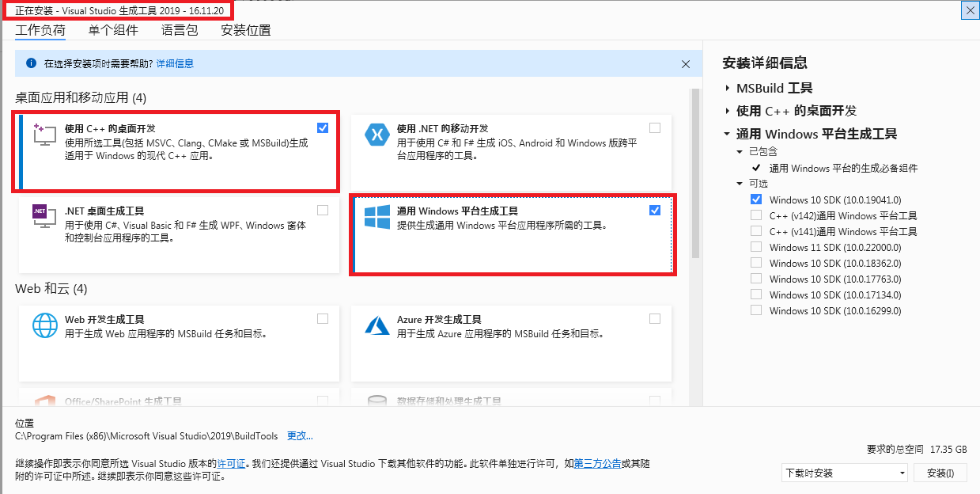The height and width of the screenshot is (494, 980).
Task: Dismiss the help banner with its X
Action: tap(686, 64)
